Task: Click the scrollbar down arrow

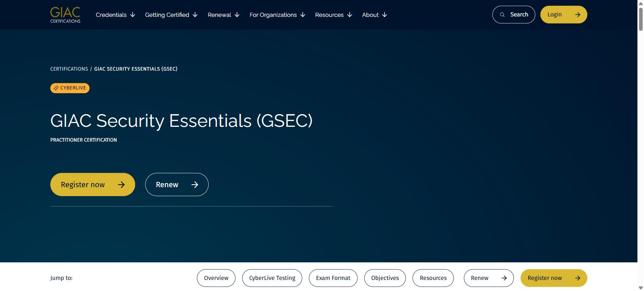Action: (x=640, y=287)
